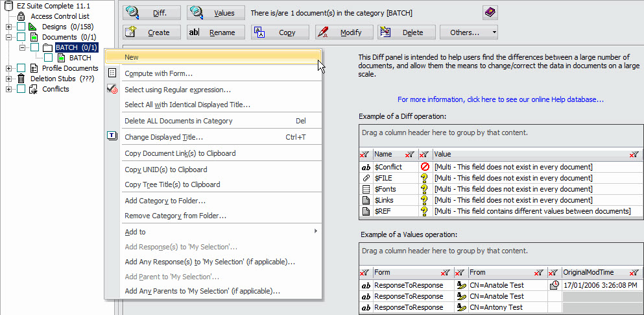The width and height of the screenshot is (644, 315).
Task: Check the box beside Profile Documents
Action: click(21, 68)
